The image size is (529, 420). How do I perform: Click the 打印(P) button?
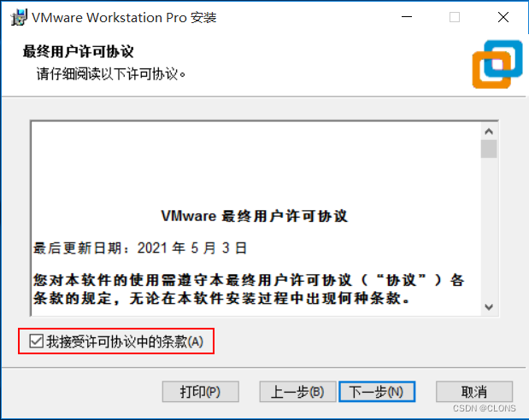(200, 392)
